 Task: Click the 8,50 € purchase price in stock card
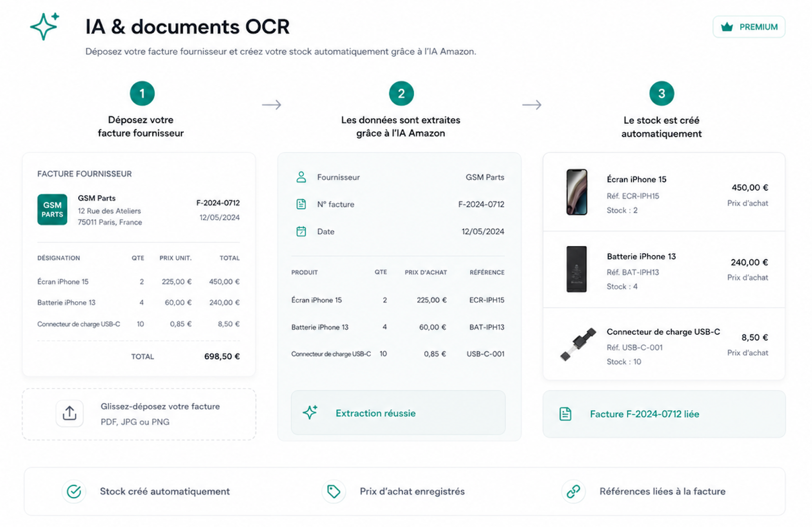point(755,337)
